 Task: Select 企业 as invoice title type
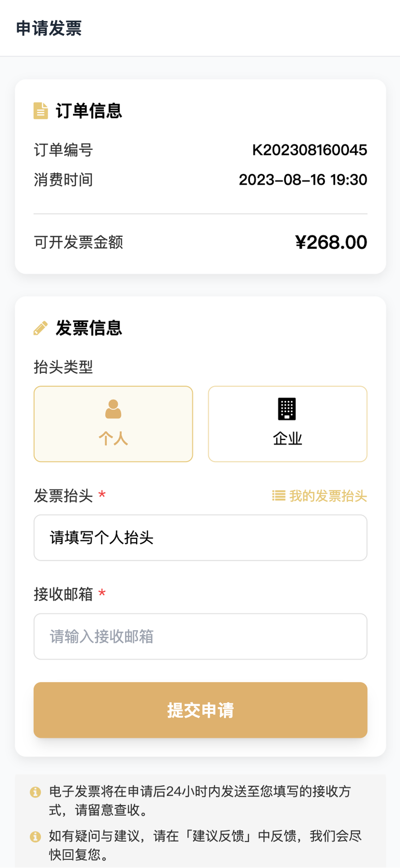(287, 424)
